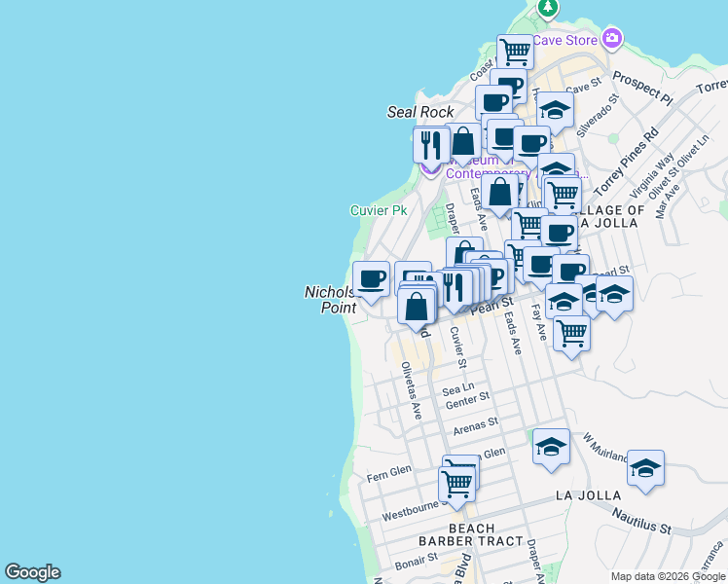Image resolution: width=728 pixels, height=584 pixels.
Task: Click the Cuvier St street label
Action: point(457,347)
